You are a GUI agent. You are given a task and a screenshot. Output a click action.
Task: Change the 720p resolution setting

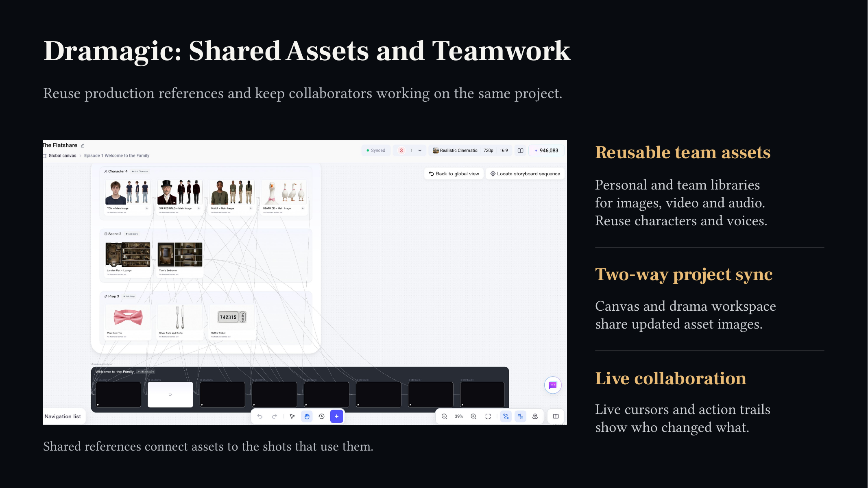point(489,150)
